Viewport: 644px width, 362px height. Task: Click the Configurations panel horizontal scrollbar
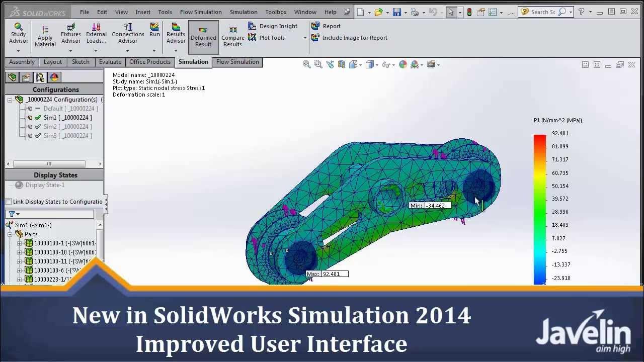(49, 164)
